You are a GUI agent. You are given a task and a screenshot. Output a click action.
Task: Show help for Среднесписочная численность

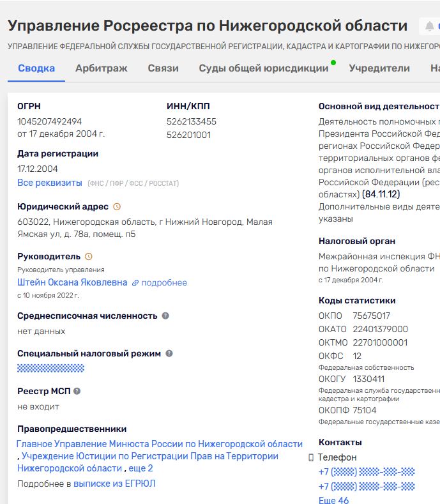point(165,316)
